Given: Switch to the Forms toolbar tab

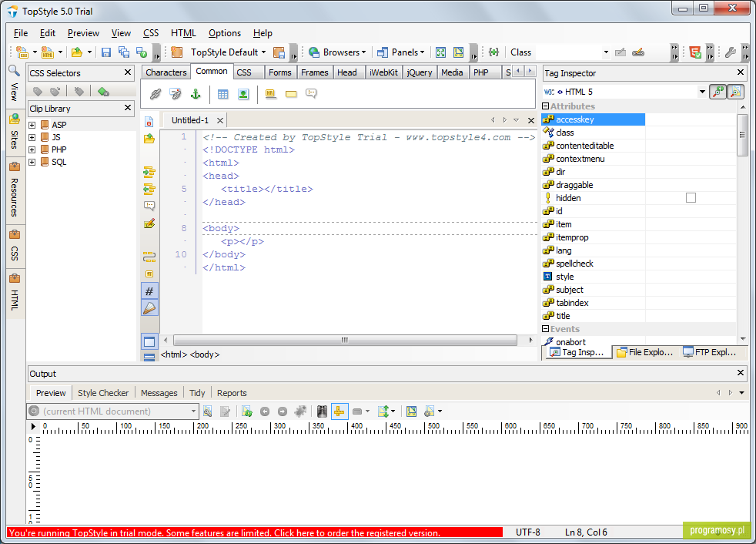Looking at the screenshot, I should [280, 72].
